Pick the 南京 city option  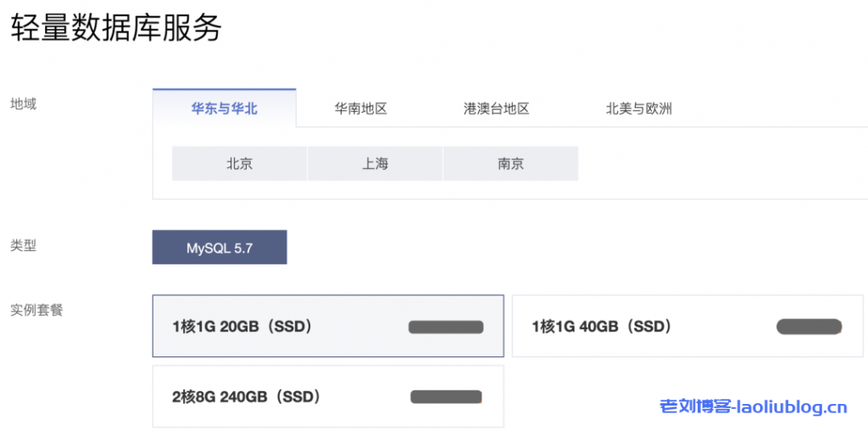tap(510, 164)
